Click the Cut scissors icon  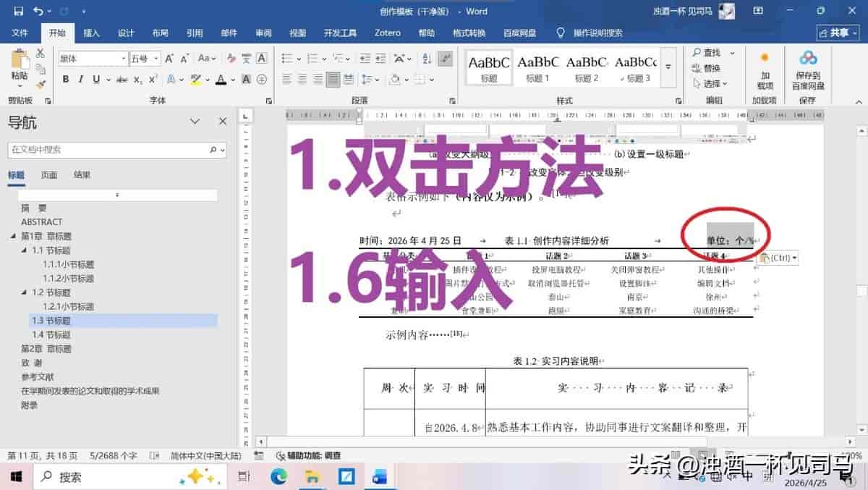[41, 54]
